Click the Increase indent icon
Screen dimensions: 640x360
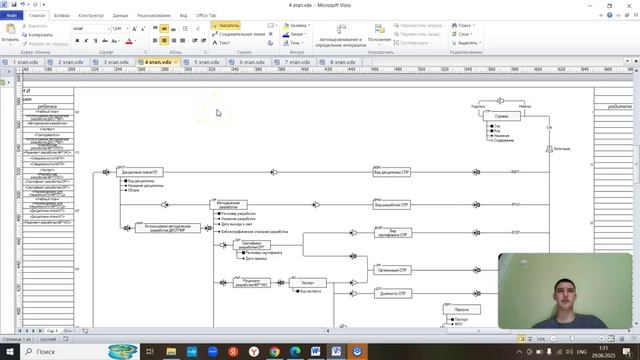pyautogui.click(x=203, y=41)
